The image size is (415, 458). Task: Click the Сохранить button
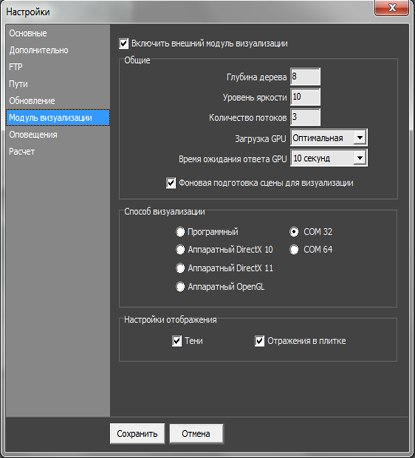point(137,434)
